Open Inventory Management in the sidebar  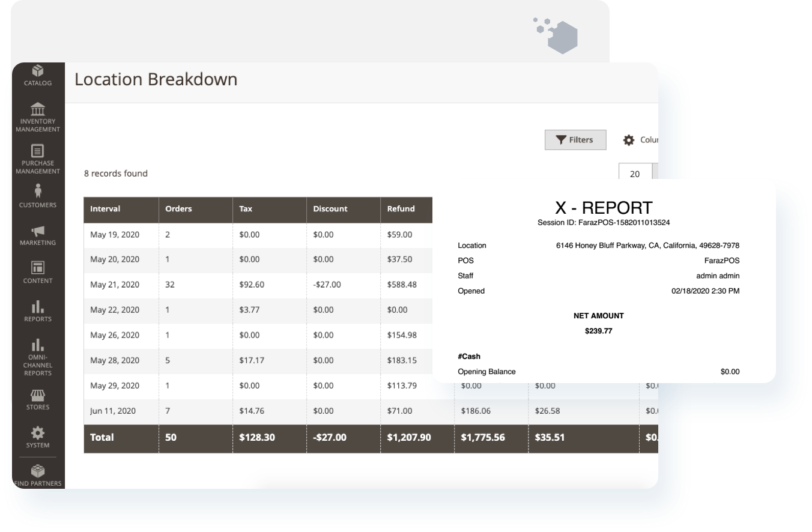pos(38,117)
